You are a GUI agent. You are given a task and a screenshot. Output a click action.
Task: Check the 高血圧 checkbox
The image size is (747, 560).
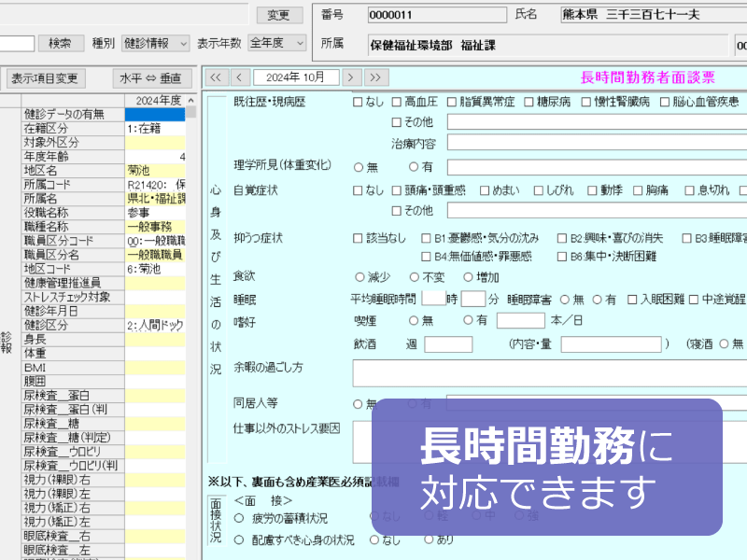[397, 102]
